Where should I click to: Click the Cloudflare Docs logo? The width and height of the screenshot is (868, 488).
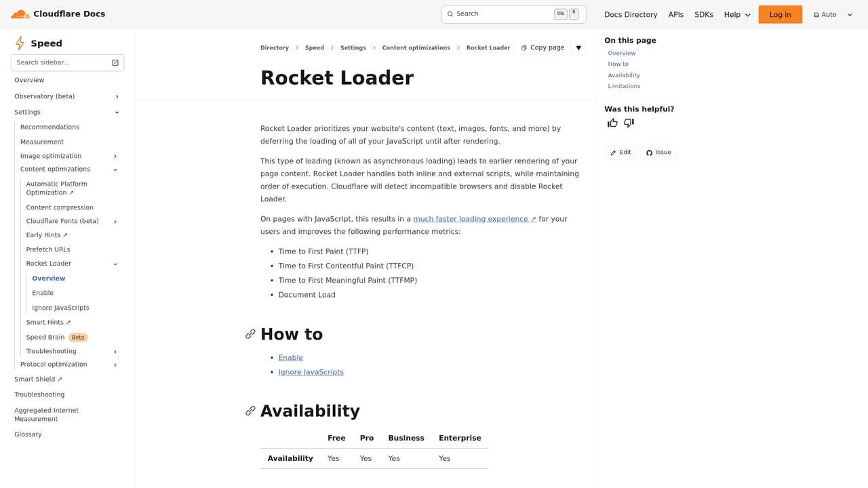click(58, 14)
